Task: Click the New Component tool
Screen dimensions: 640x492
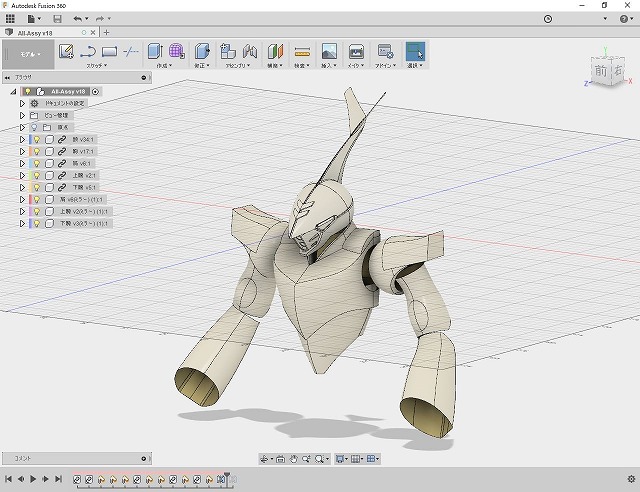Action: click(228, 51)
